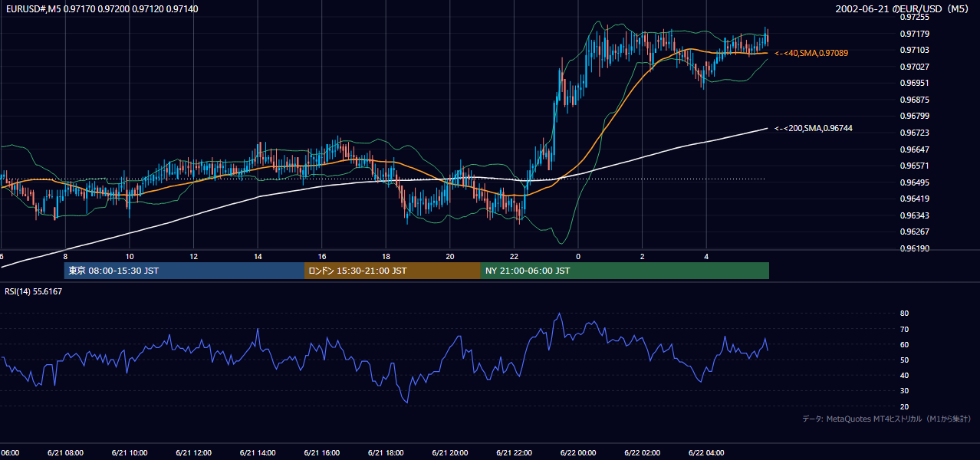Click the 6/22 02:00 time axis label

(x=642, y=452)
